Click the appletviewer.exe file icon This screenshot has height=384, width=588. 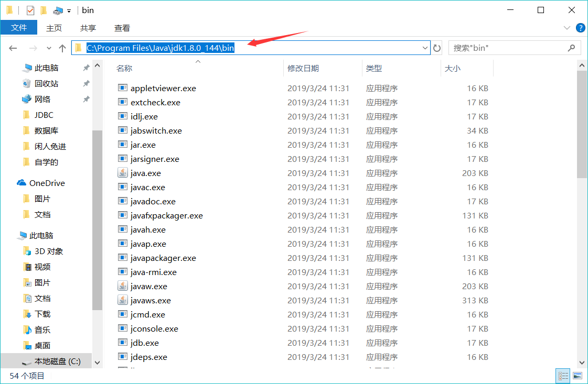pyautogui.click(x=122, y=88)
